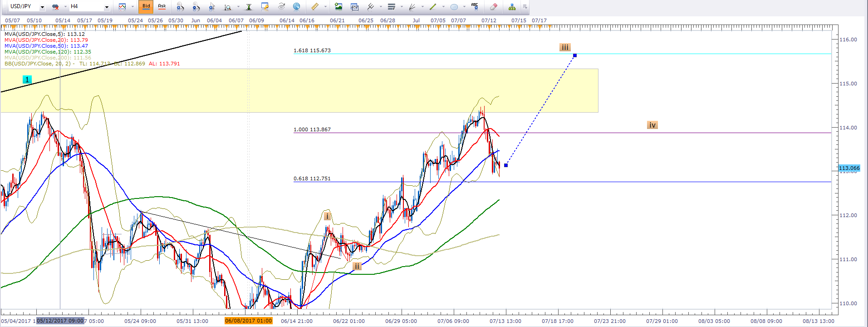
Task: Click the zoom out magnifier icon
Action: [196, 7]
